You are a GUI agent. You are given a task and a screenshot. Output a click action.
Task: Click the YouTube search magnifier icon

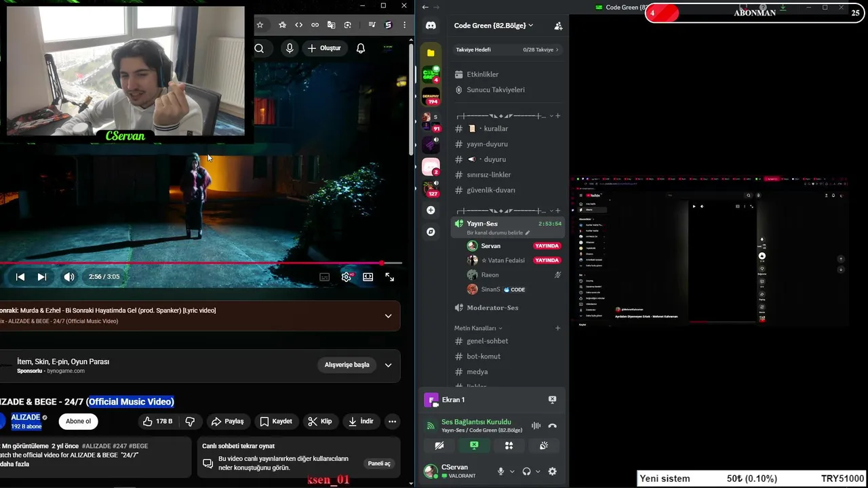pos(259,48)
